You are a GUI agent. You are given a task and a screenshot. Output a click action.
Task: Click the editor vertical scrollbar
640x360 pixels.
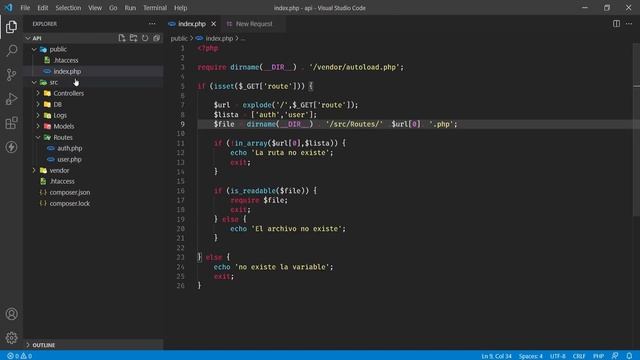click(x=636, y=129)
